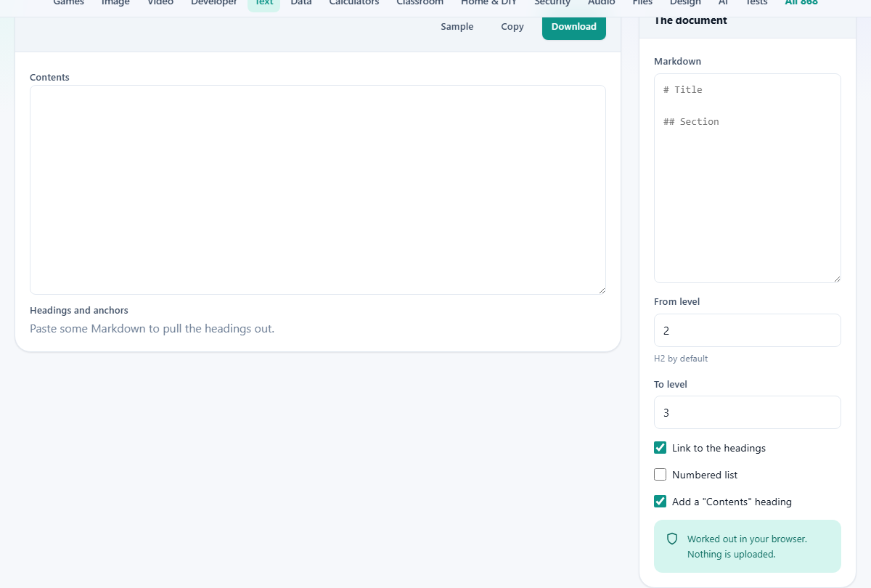Select the From level field
The height and width of the screenshot is (588, 871).
click(x=748, y=330)
